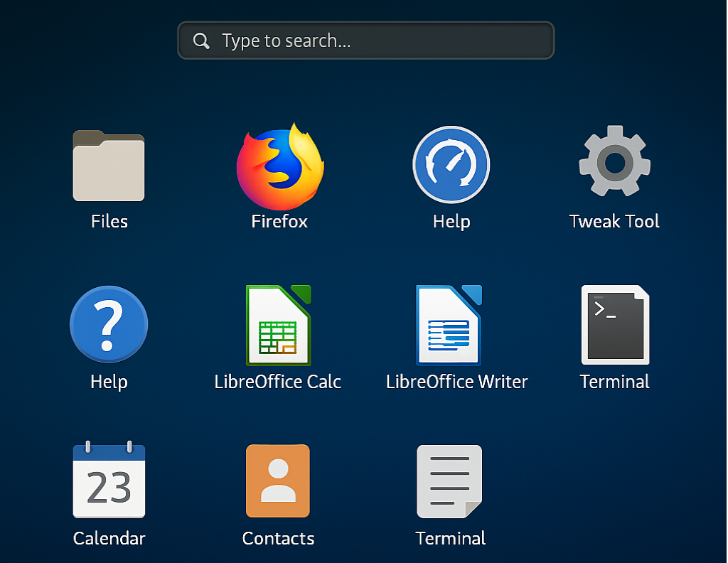Click the "Firefox" label
Viewport: 728px width, 563px height.
click(279, 221)
